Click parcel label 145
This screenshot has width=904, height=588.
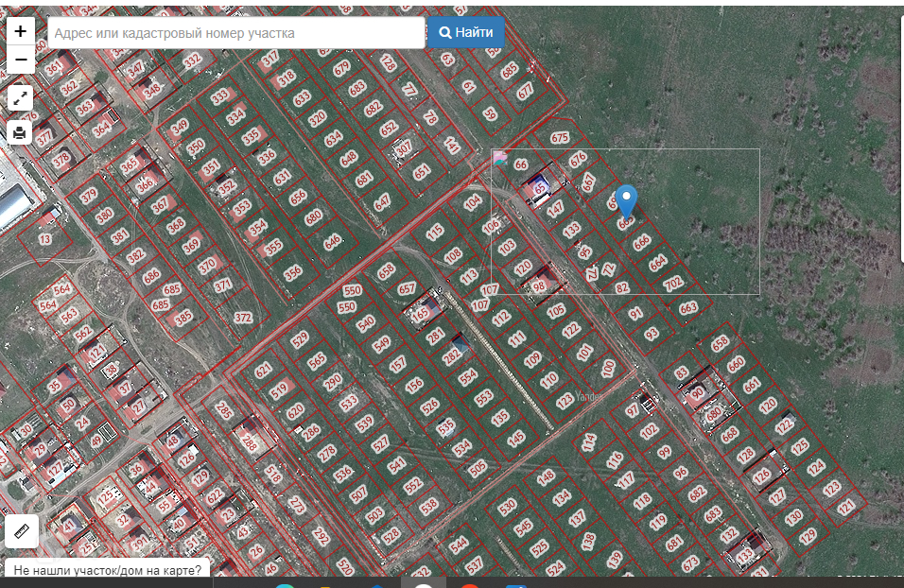pyautogui.click(x=516, y=438)
